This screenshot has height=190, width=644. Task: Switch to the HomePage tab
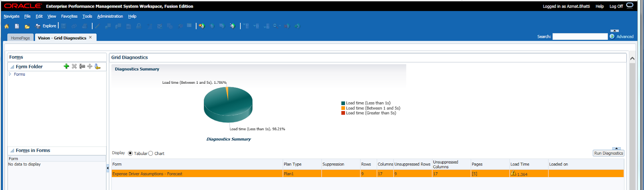[x=21, y=38]
